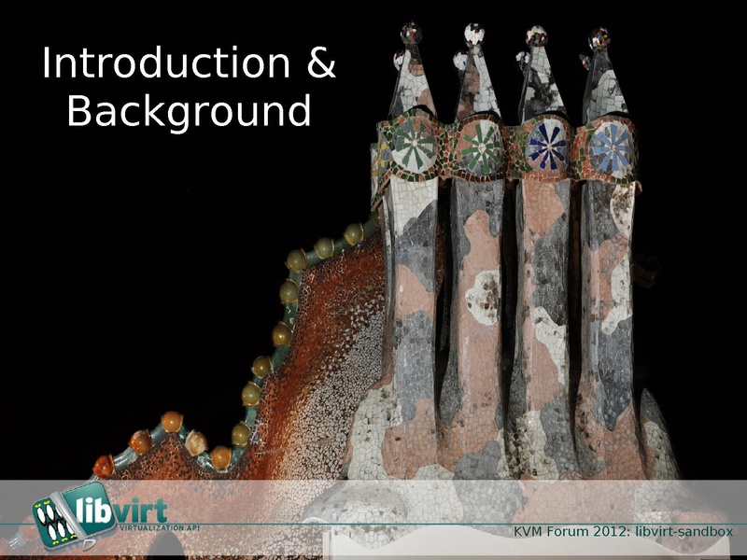Click the "Introduction & Background" slide title
This screenshot has width=747, height=560.
click(189, 87)
